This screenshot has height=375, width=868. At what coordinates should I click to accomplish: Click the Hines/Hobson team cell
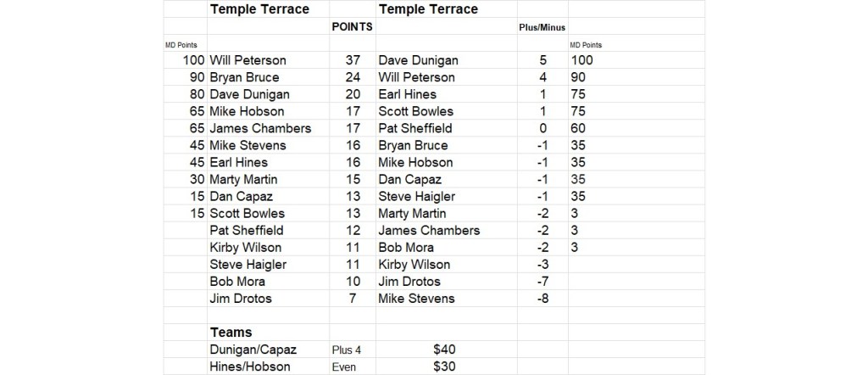[x=249, y=367]
